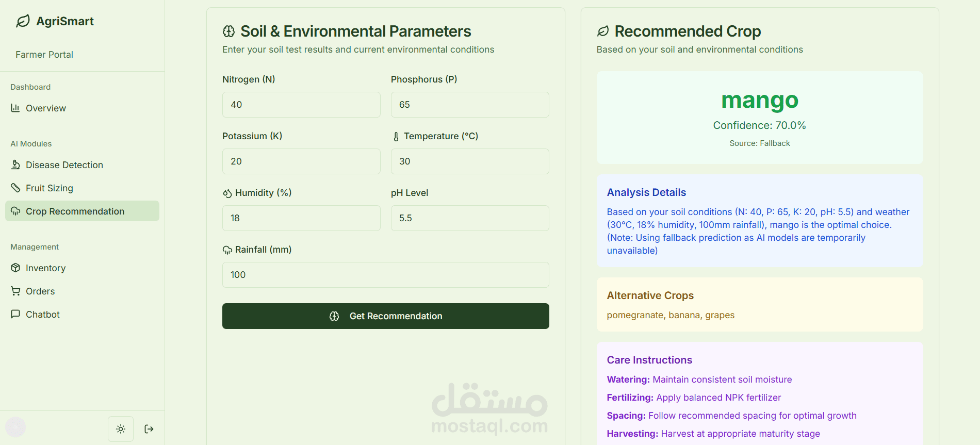This screenshot has width=980, height=445.
Task: Focus the Temperature input showing 30
Action: pyautogui.click(x=470, y=161)
